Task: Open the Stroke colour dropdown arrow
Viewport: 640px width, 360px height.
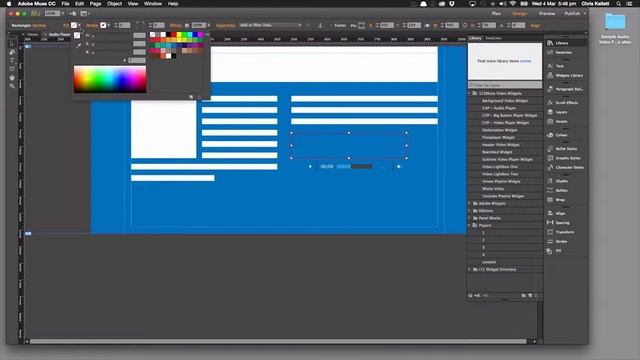Action: (109, 25)
